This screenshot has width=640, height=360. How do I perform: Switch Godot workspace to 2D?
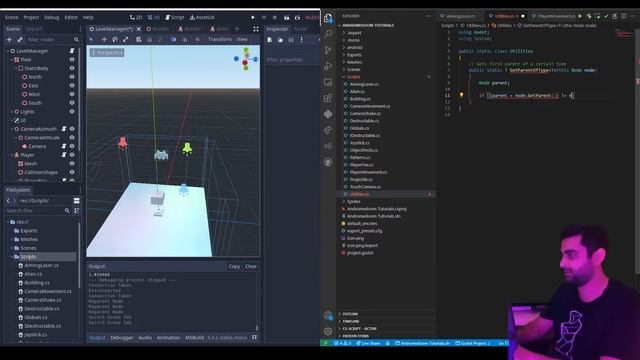tap(136, 17)
